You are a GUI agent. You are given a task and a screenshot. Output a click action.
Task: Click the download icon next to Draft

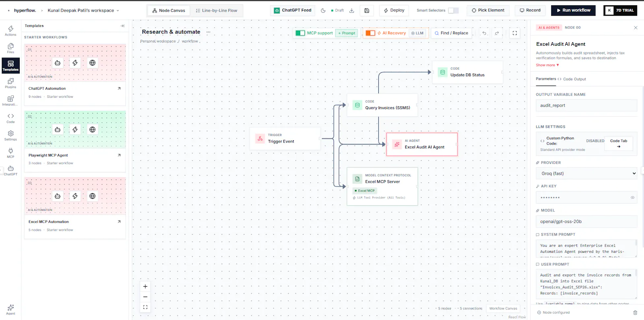coord(352,10)
